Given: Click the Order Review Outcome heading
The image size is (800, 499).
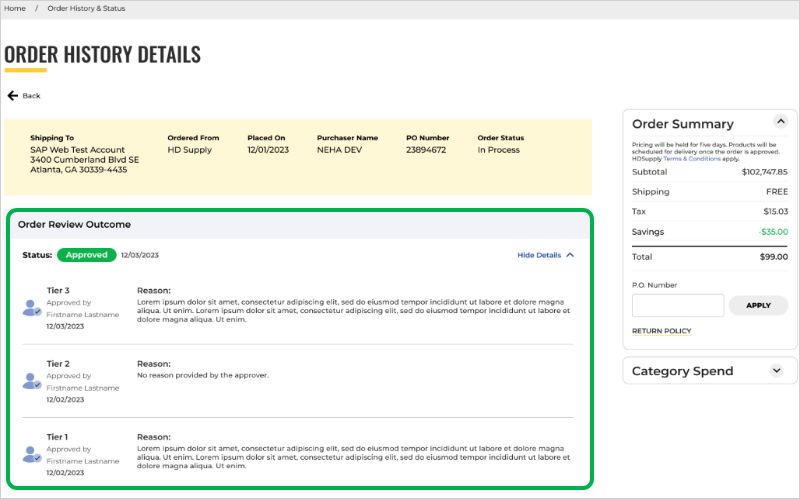Looking at the screenshot, I should coord(74,224).
